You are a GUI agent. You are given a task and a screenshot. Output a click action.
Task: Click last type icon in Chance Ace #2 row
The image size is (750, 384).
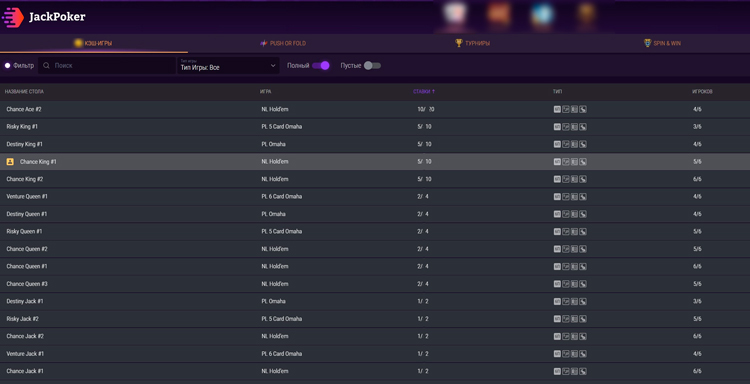(583, 110)
